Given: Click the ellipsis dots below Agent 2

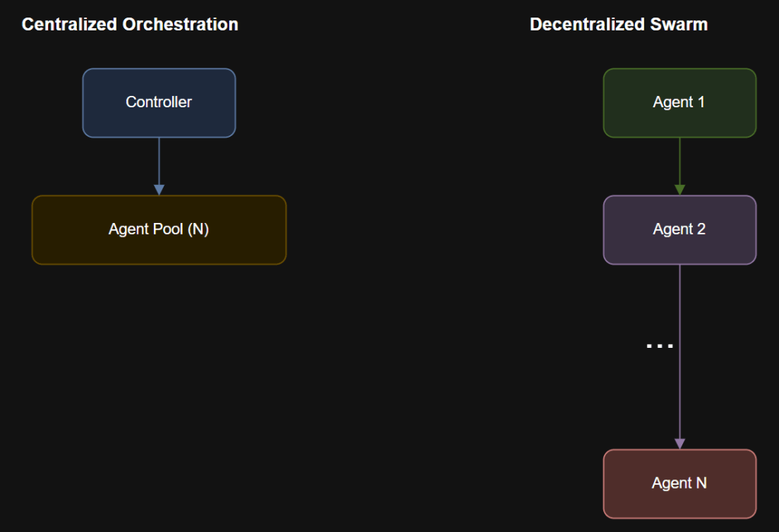Looking at the screenshot, I should tap(659, 346).
